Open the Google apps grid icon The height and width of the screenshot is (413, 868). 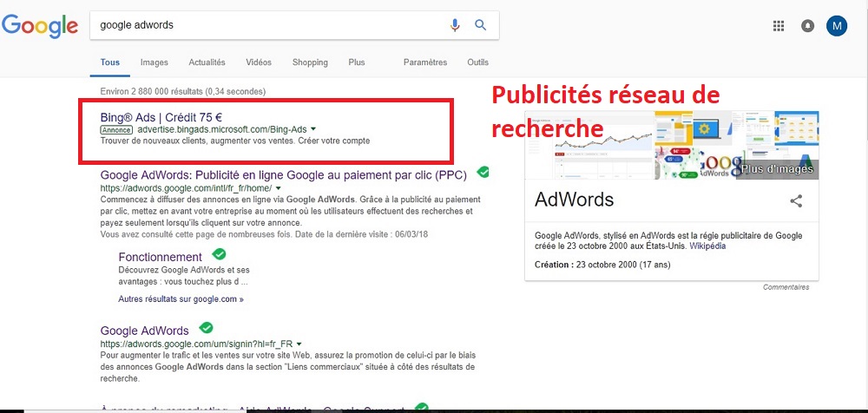pyautogui.click(x=779, y=26)
